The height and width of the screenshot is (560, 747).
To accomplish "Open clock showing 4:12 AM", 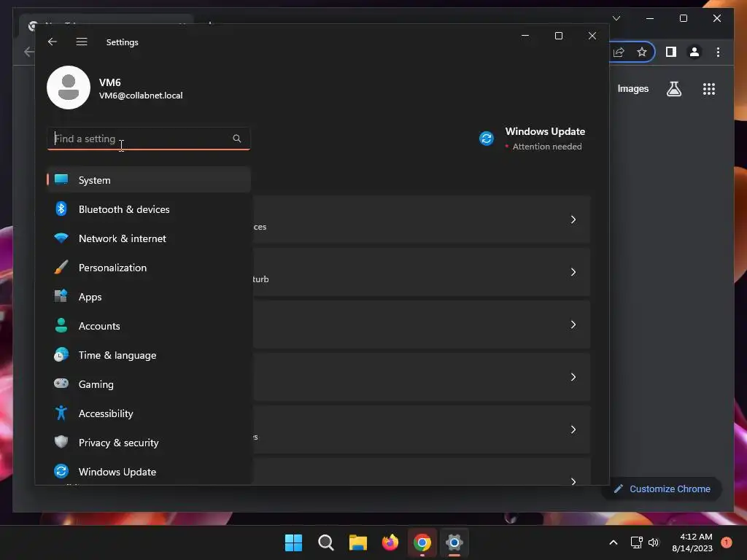I will (692, 542).
